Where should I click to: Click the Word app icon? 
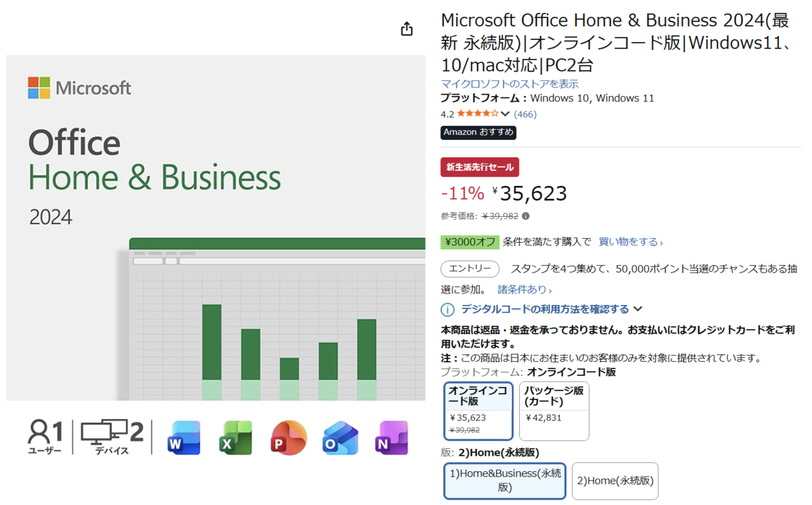[184, 437]
